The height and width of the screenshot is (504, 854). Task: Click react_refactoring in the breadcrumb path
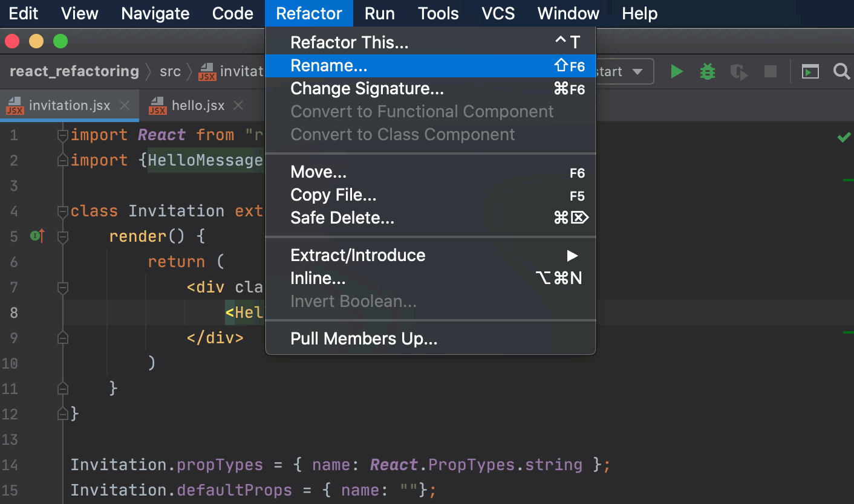click(x=74, y=71)
